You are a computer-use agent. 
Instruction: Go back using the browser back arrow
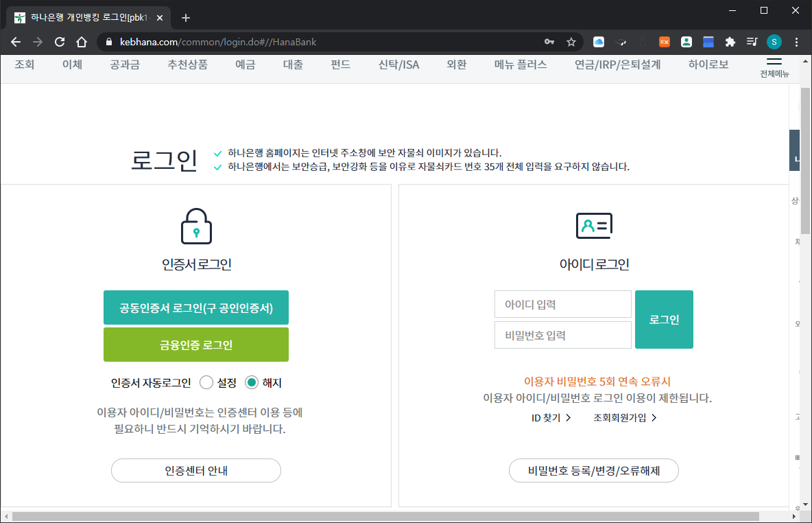[x=16, y=42]
